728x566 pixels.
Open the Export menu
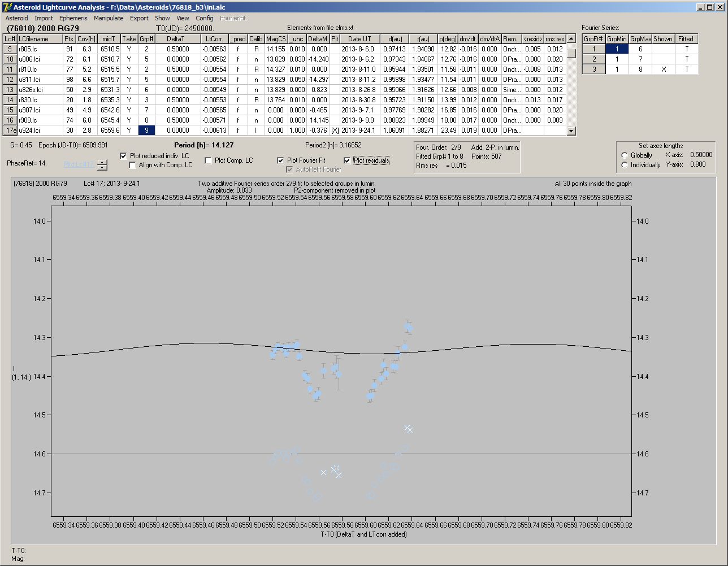139,18
